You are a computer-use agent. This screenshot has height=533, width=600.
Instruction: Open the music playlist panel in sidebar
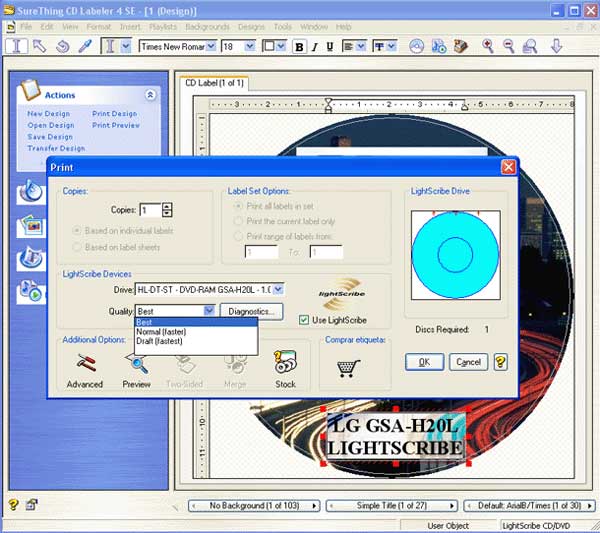pyautogui.click(x=31, y=292)
